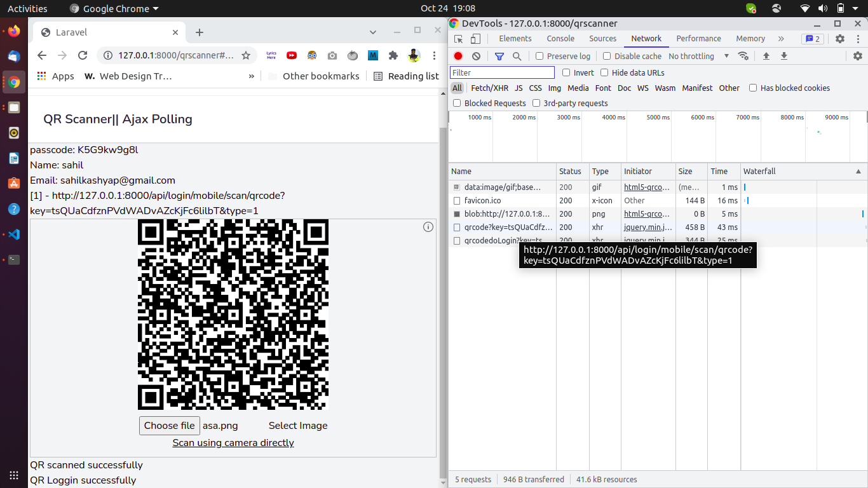Toggle DevTools inspect element picker
Image resolution: width=868 pixels, height=488 pixels.
click(459, 39)
